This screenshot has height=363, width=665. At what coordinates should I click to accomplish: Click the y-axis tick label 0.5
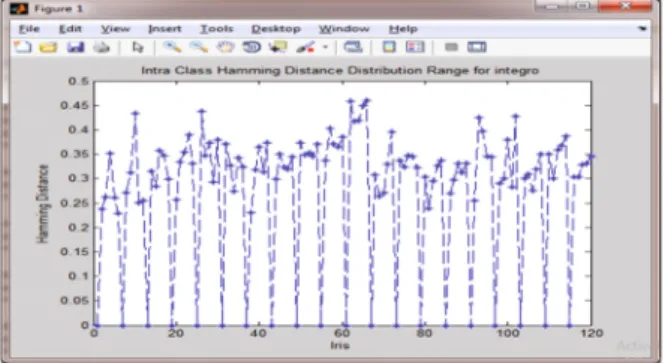click(79, 81)
